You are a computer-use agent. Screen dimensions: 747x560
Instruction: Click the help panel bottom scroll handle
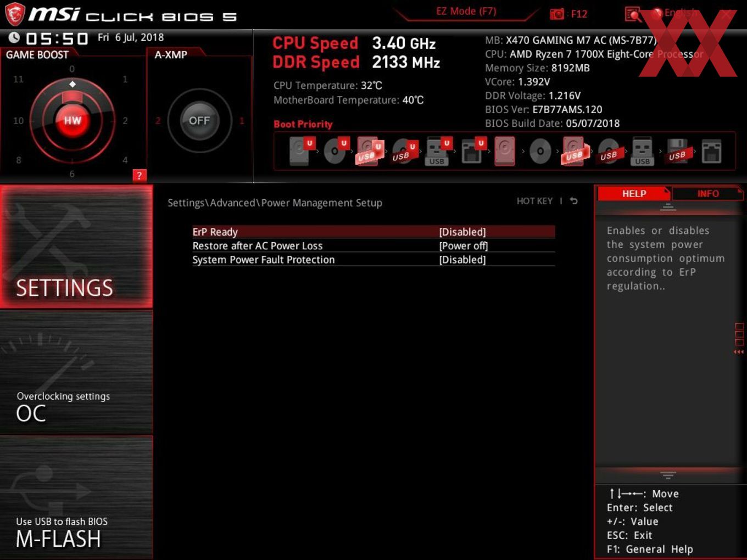[668, 474]
